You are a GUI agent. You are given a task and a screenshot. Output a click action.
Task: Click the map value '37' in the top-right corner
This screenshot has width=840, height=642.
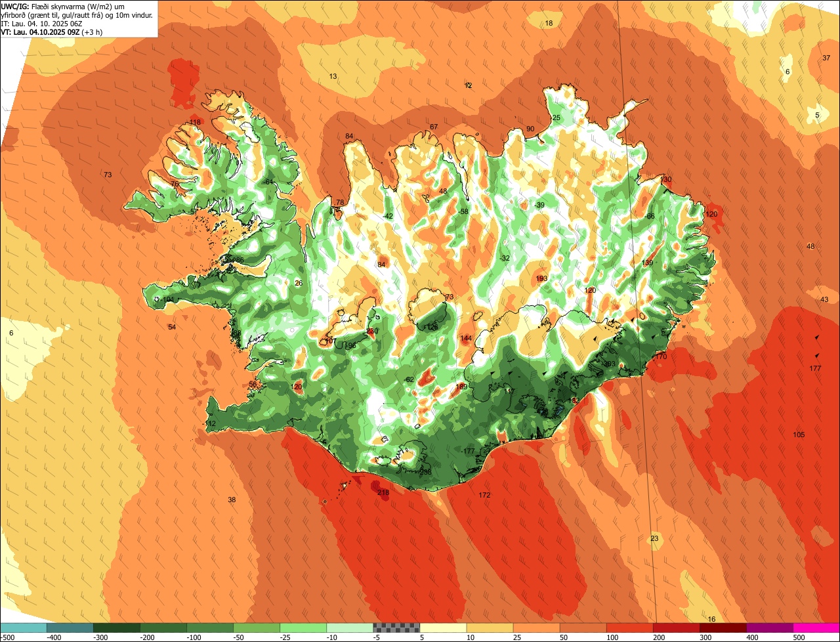(x=826, y=58)
